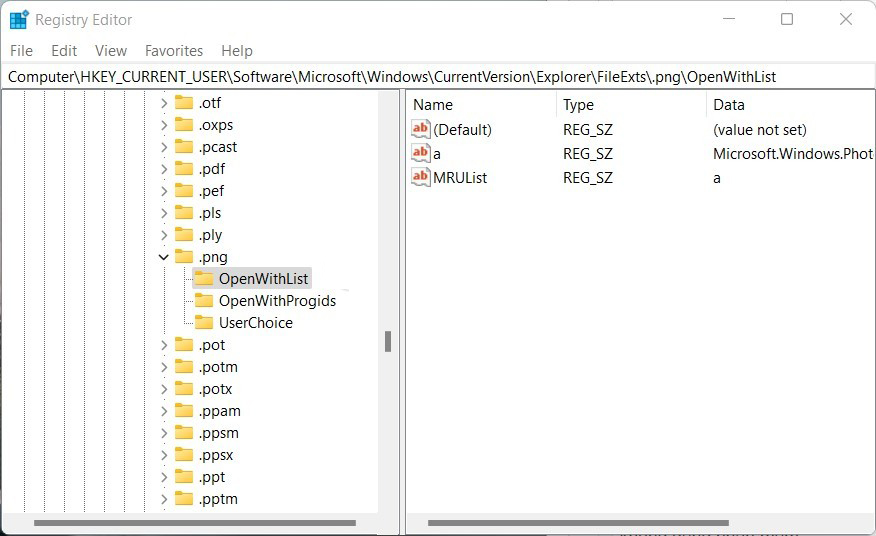Click the Microsoft.Windows.Phot data cell
The height and width of the screenshot is (536, 876).
[x=793, y=154]
